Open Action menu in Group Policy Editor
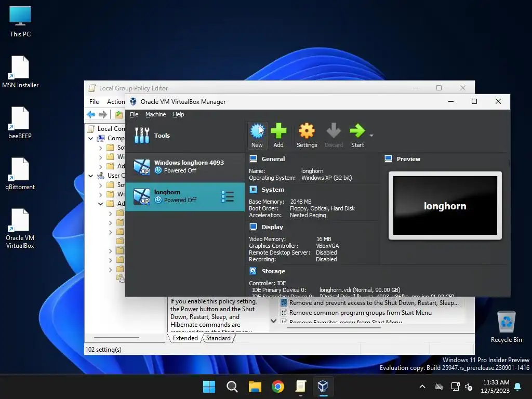 click(x=116, y=101)
